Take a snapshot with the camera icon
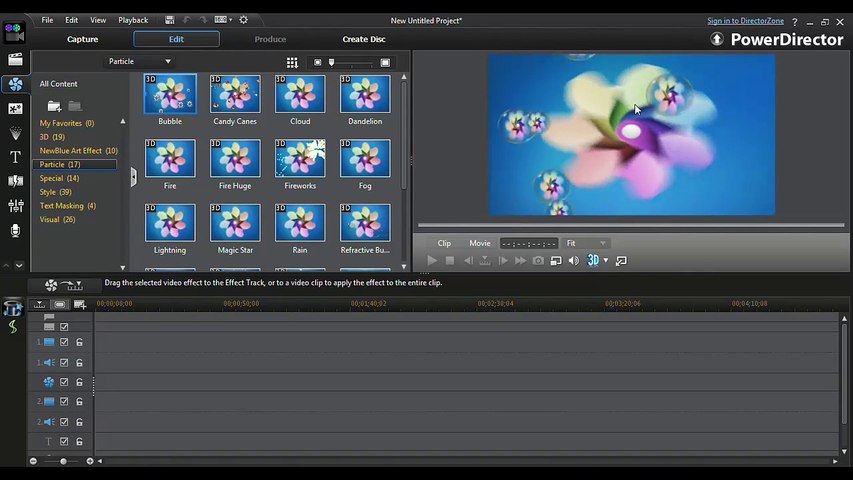 pyautogui.click(x=538, y=261)
